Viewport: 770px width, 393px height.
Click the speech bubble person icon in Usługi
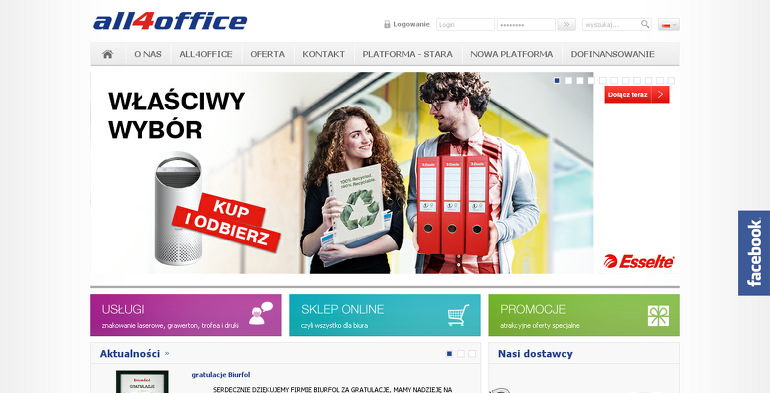click(x=260, y=313)
